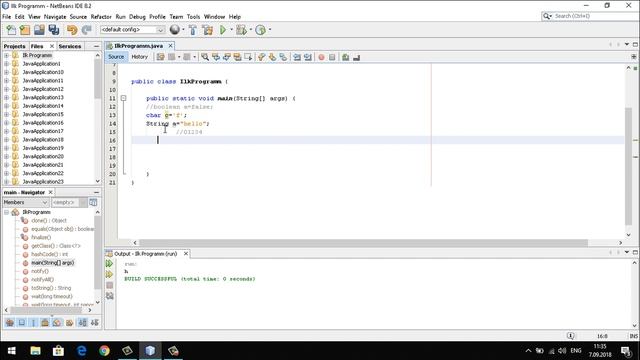
Task: Open File Explorer from the taskbar
Action: point(35,351)
